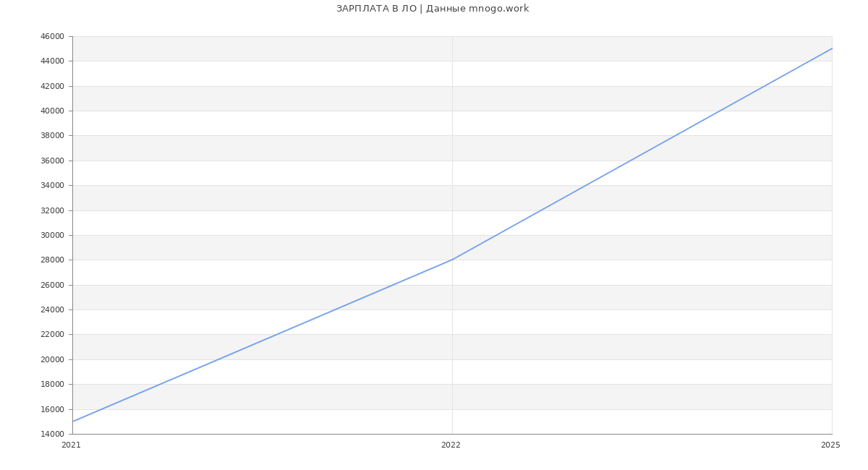
Task: Click the 40000 y-axis label
Action: coord(52,111)
